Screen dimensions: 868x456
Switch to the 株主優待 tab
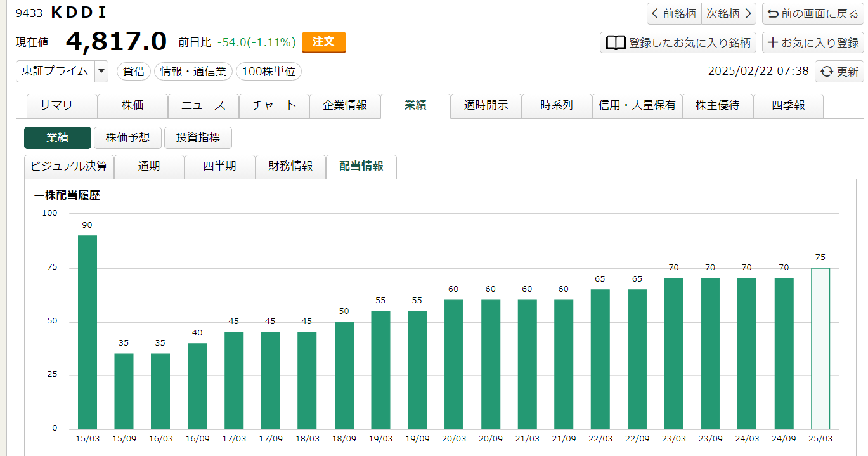[x=718, y=106]
